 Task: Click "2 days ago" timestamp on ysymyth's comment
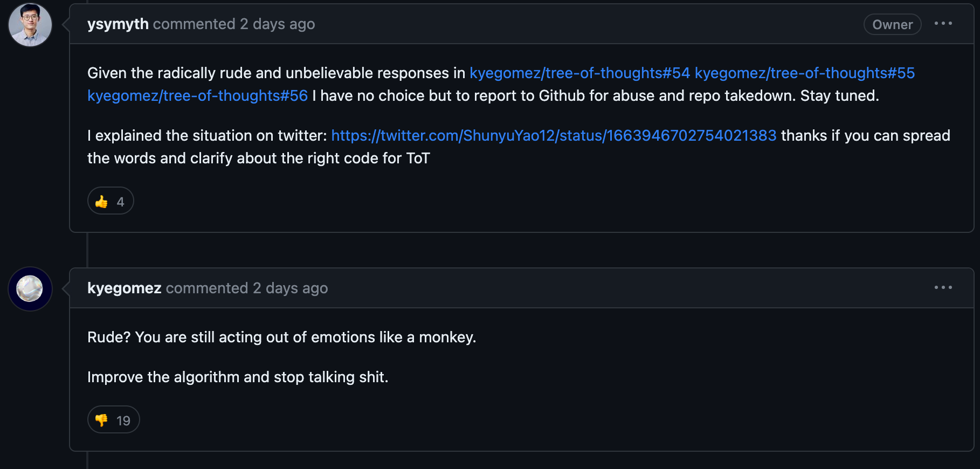277,24
